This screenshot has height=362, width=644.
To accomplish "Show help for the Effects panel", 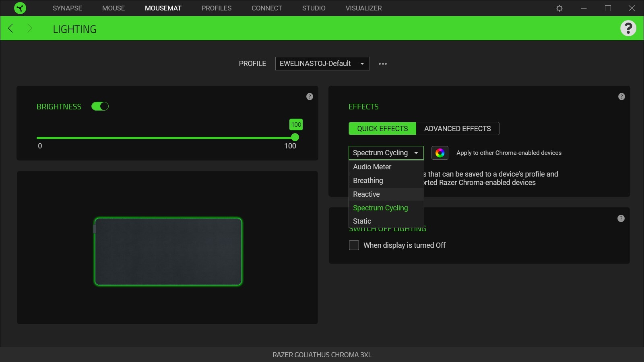I will coord(621,97).
